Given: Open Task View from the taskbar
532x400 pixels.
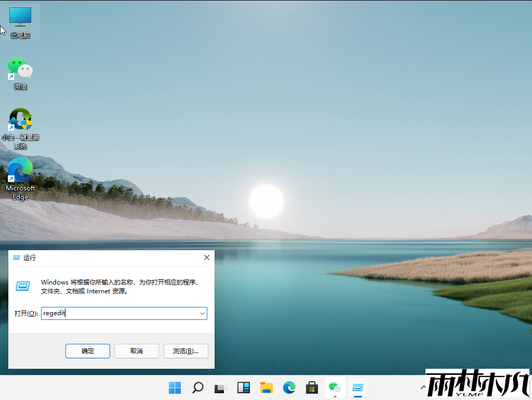Looking at the screenshot, I should [221, 388].
